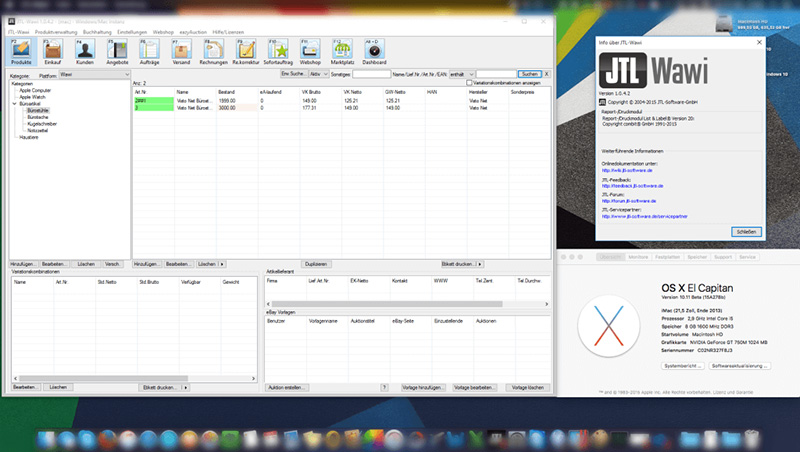This screenshot has height=452, width=800.
Task: Expand the Aktiv filter dropdown
Action: [x=318, y=74]
